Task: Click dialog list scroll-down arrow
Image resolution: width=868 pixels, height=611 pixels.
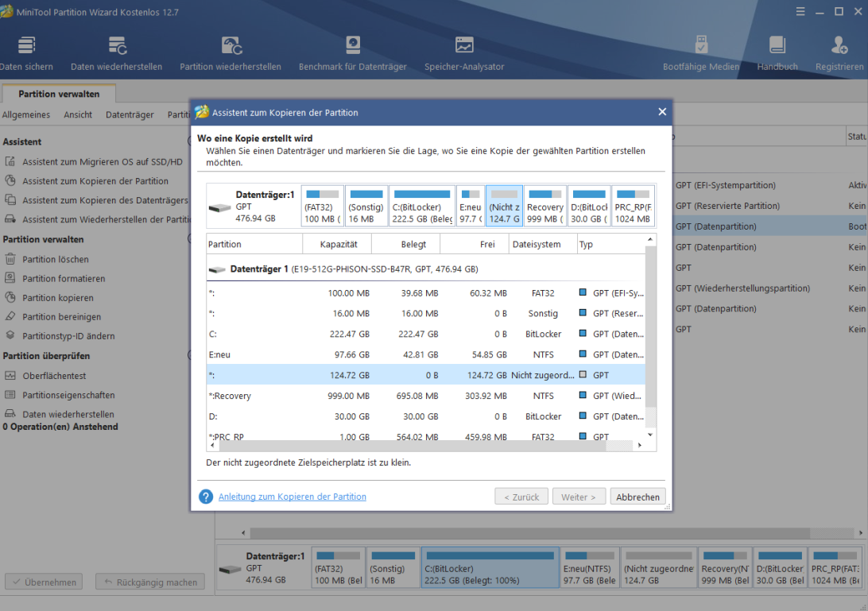Action: (650, 435)
